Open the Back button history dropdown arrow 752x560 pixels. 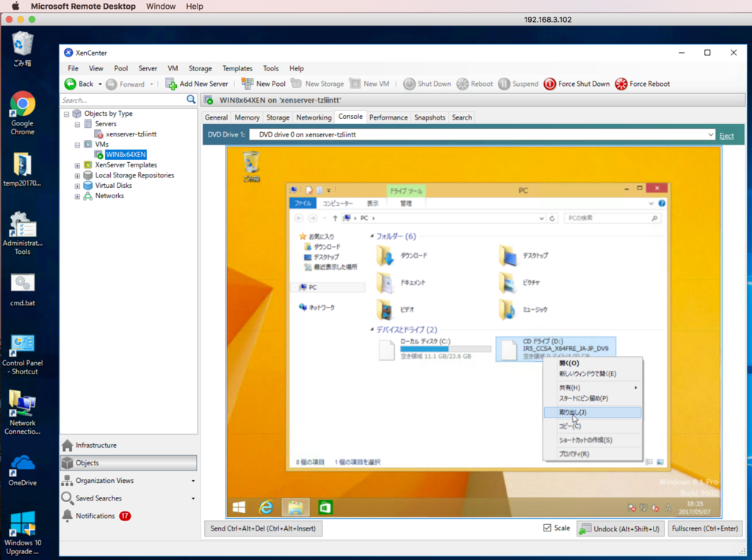click(x=100, y=84)
